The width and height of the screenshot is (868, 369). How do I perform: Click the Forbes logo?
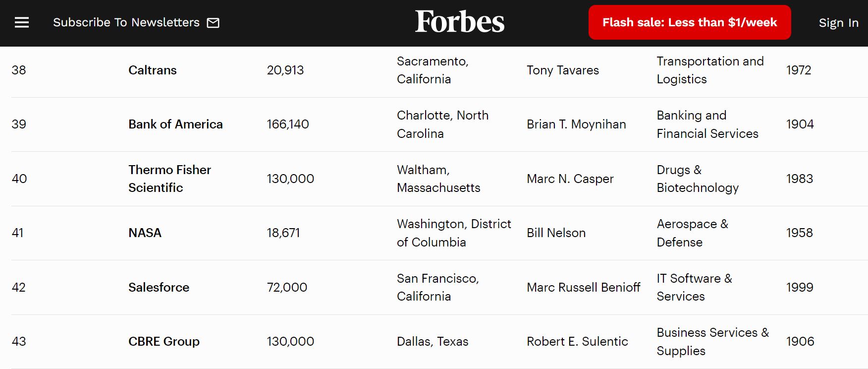(460, 22)
